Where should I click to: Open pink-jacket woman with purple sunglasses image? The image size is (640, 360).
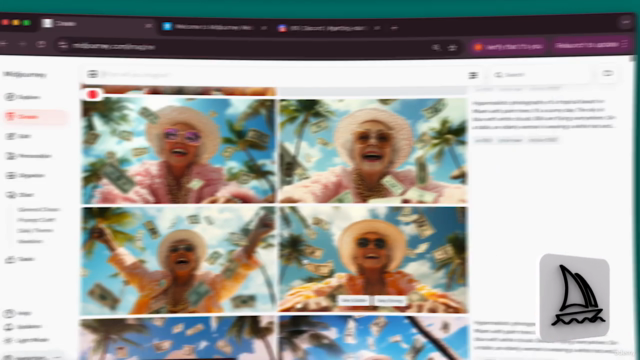pyautogui.click(x=178, y=150)
